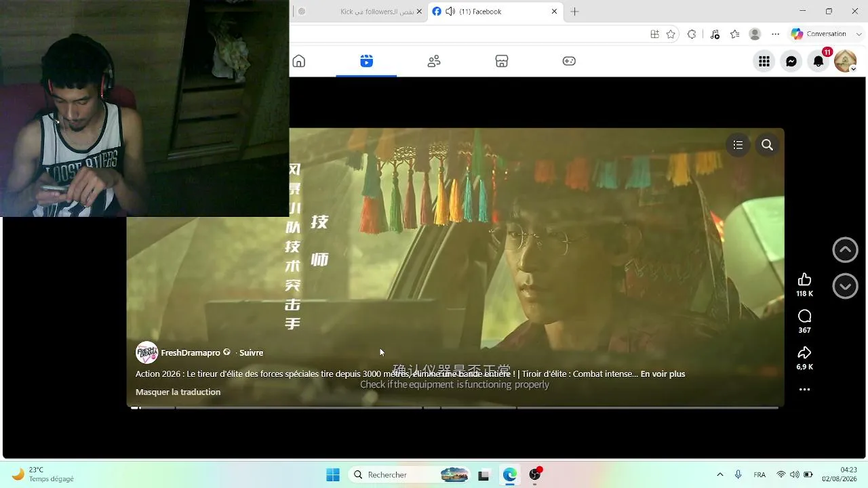This screenshot has height=488, width=868.
Task: Open the media control music icon
Action: (x=715, y=34)
